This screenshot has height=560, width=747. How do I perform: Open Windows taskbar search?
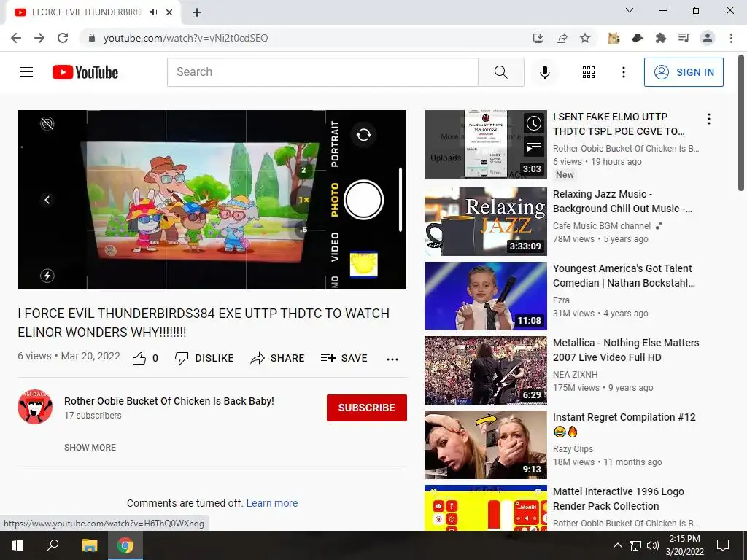pos(53,545)
